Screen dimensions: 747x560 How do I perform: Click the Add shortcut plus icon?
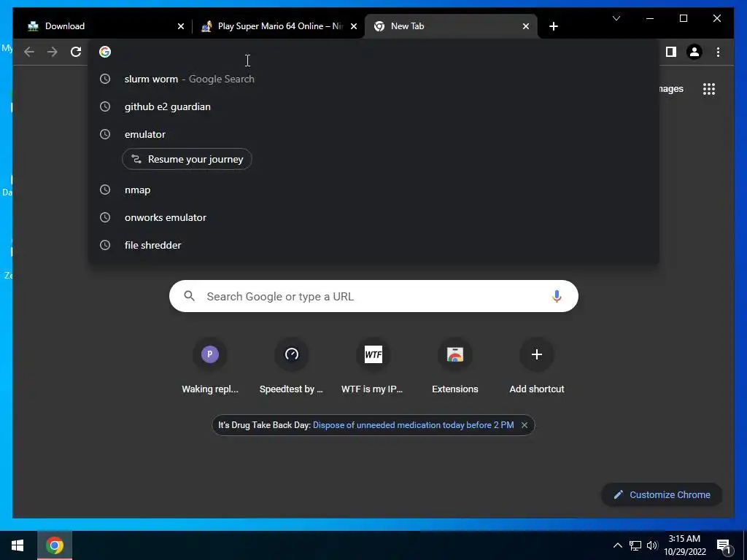(x=537, y=354)
